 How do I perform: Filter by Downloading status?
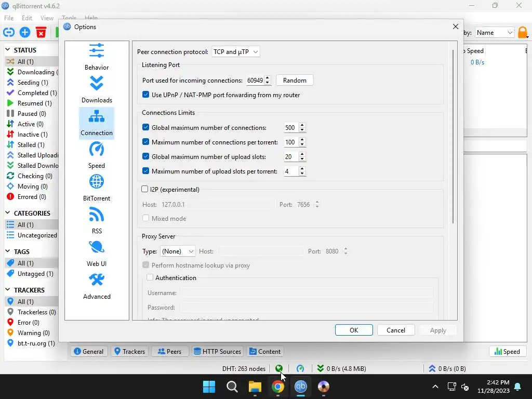point(32,72)
